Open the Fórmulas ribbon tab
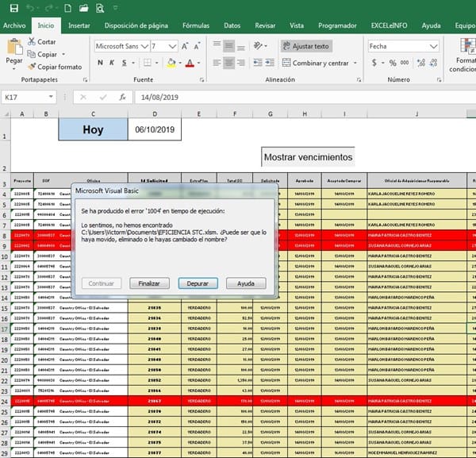 [x=196, y=25]
